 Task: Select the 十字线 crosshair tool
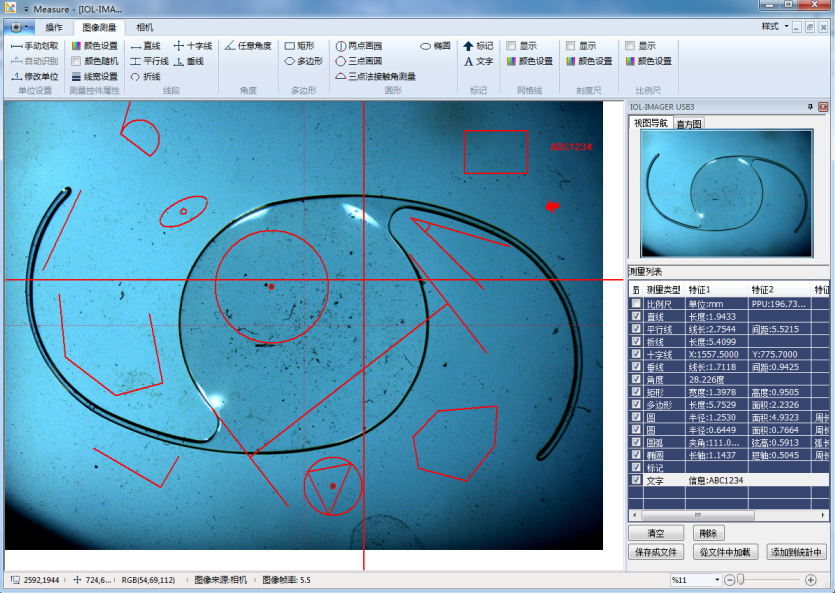coord(193,46)
